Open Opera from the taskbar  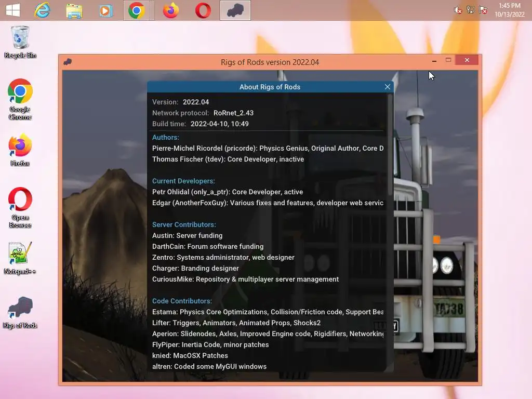(203, 10)
